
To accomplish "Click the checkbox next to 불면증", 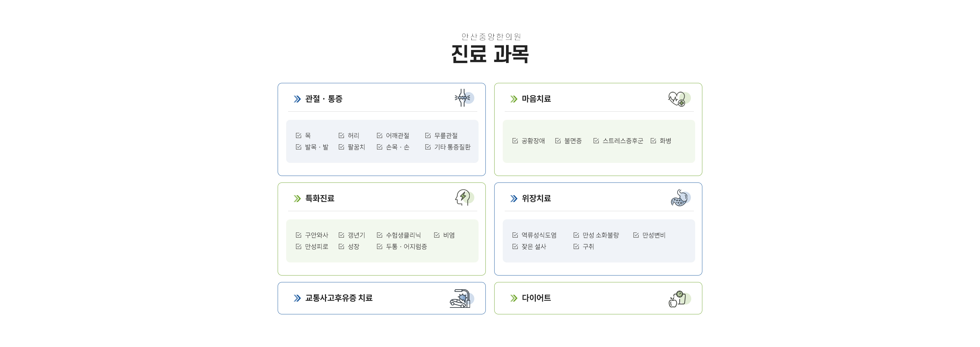I will point(558,141).
